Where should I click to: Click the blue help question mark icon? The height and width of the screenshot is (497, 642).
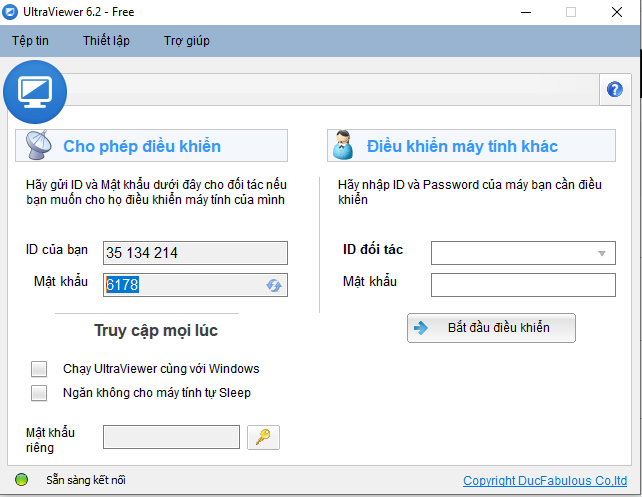(615, 89)
